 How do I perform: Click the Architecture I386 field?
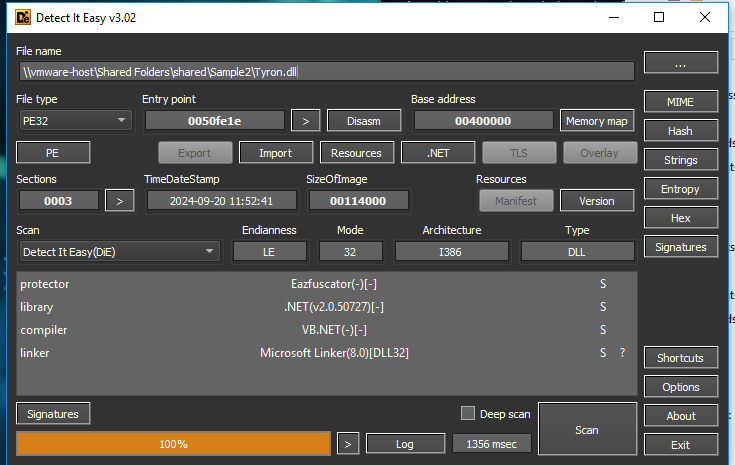451,252
